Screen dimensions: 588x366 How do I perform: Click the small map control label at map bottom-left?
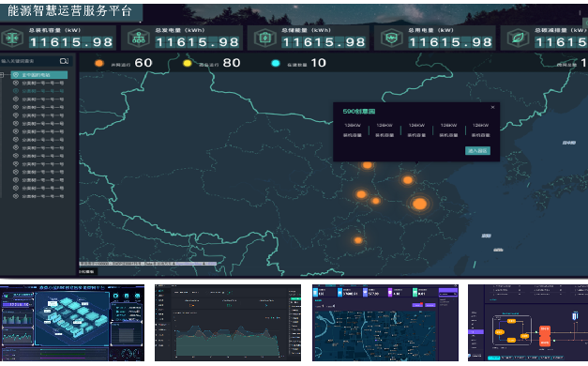coord(88,271)
